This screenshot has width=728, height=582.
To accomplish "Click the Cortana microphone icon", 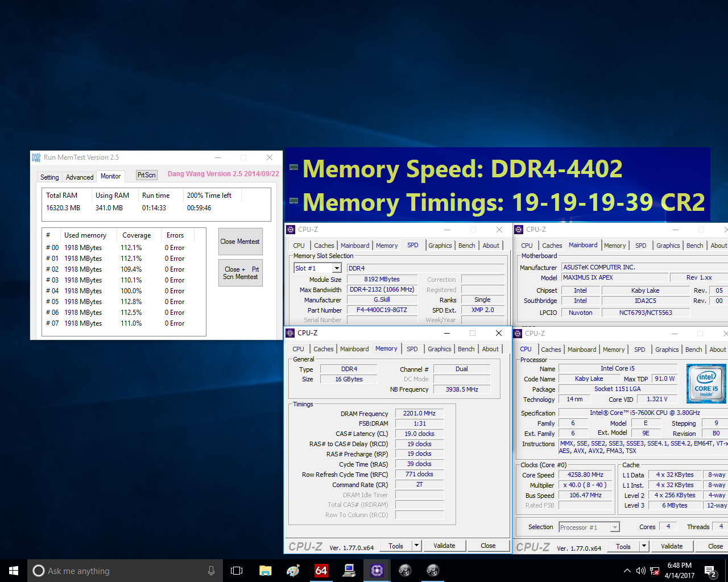I will coord(211,571).
